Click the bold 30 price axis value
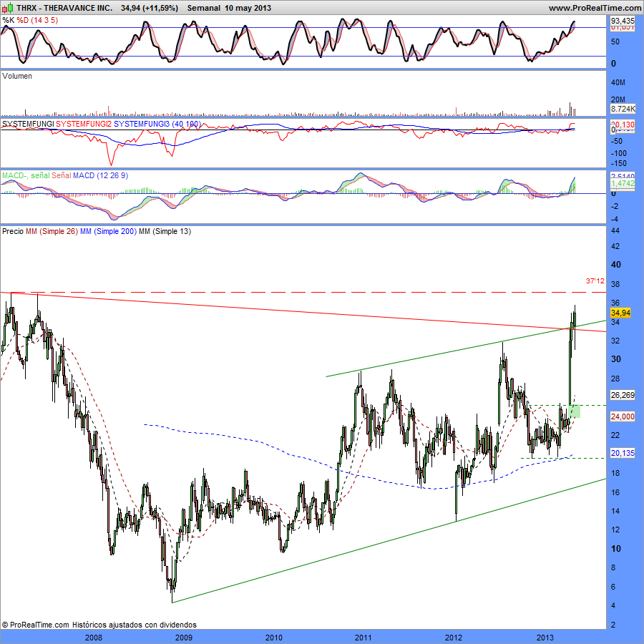 click(616, 358)
